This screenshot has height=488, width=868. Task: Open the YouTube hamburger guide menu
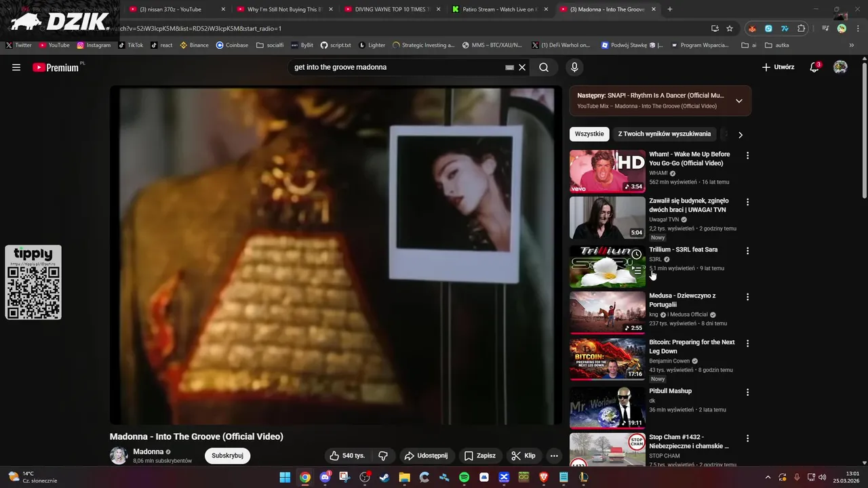pos(16,67)
